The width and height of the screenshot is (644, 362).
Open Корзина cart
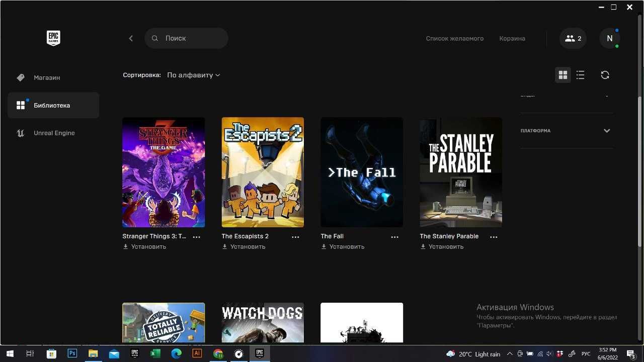(512, 38)
